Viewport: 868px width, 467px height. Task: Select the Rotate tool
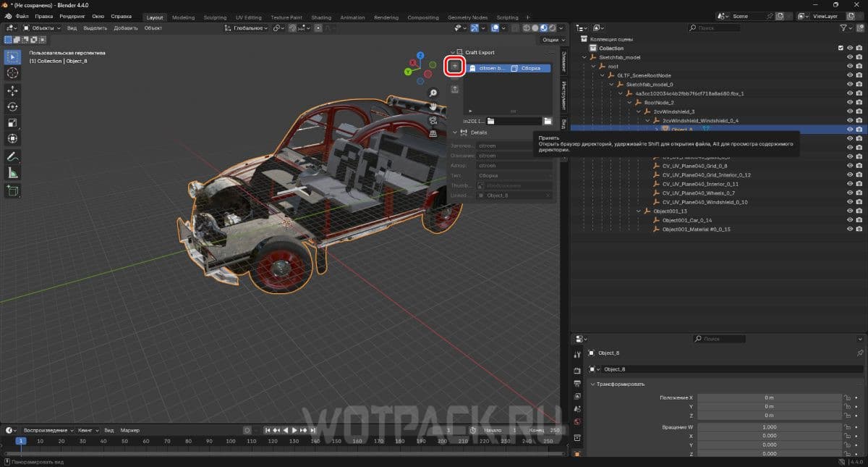(12, 106)
